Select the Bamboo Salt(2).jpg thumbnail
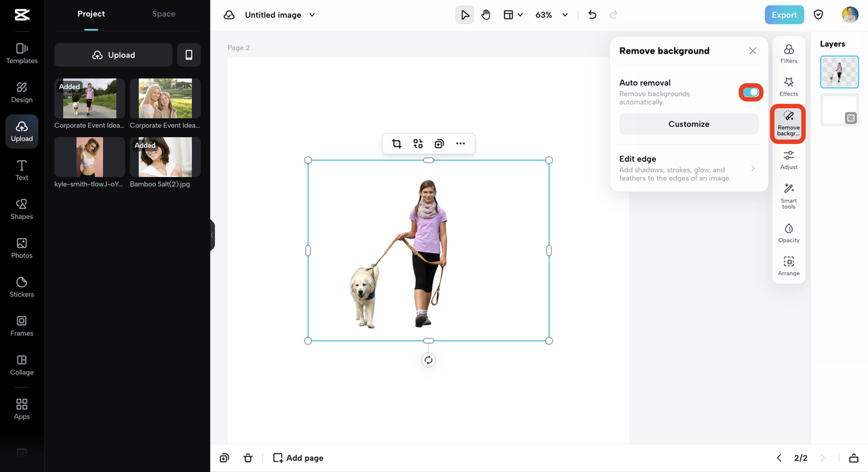This screenshot has width=868, height=472. pyautogui.click(x=165, y=157)
